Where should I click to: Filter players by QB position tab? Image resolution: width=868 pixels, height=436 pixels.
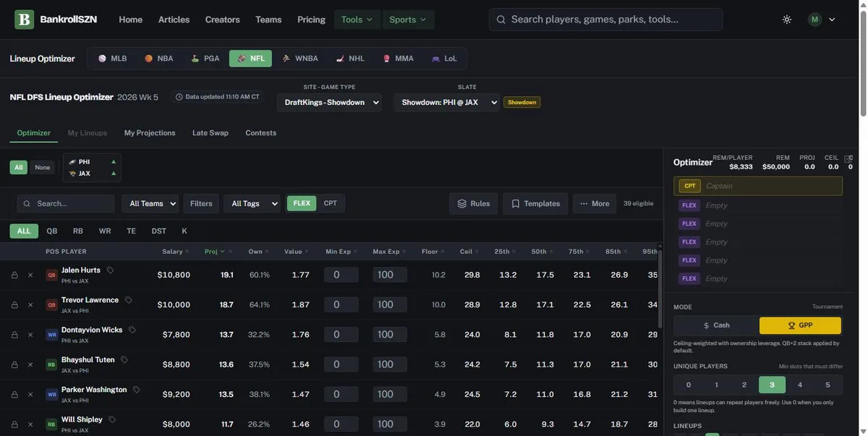(x=52, y=231)
